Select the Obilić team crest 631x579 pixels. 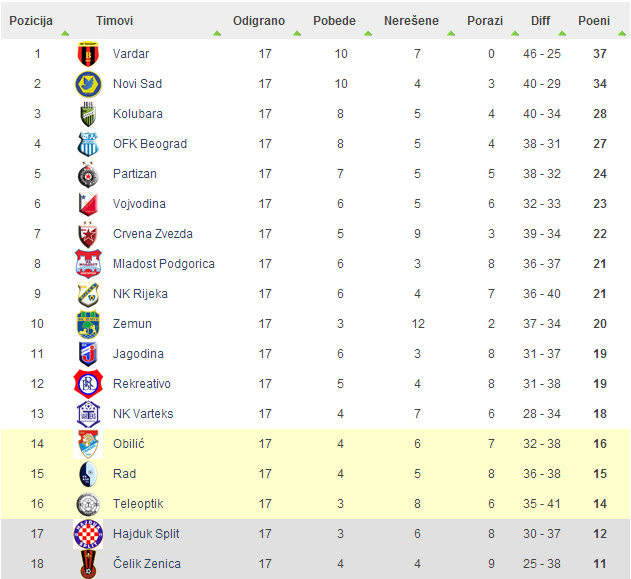click(x=88, y=444)
